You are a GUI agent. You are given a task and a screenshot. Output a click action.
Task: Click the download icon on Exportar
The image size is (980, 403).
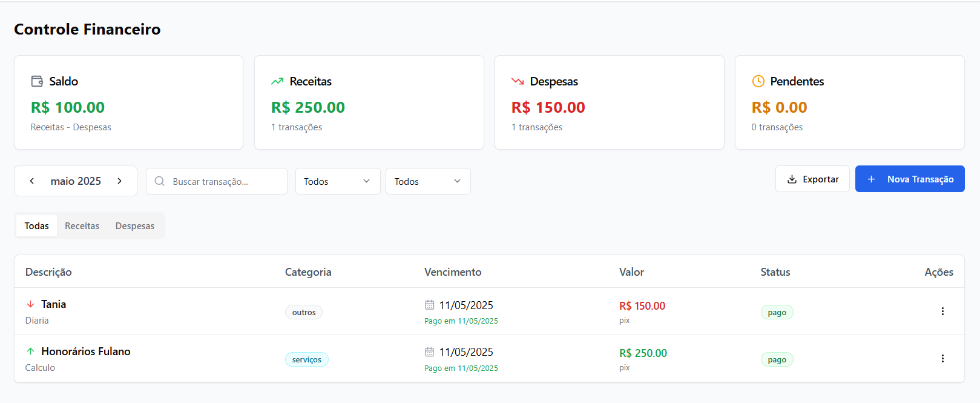click(792, 179)
